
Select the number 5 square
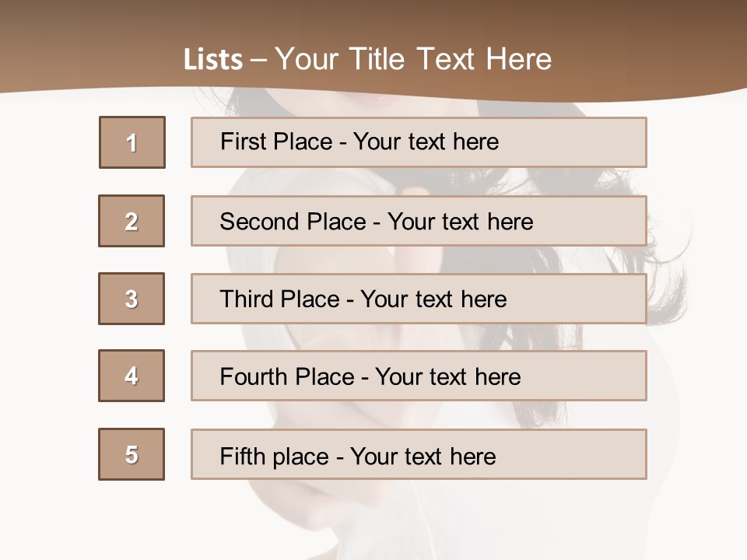pos(132,454)
